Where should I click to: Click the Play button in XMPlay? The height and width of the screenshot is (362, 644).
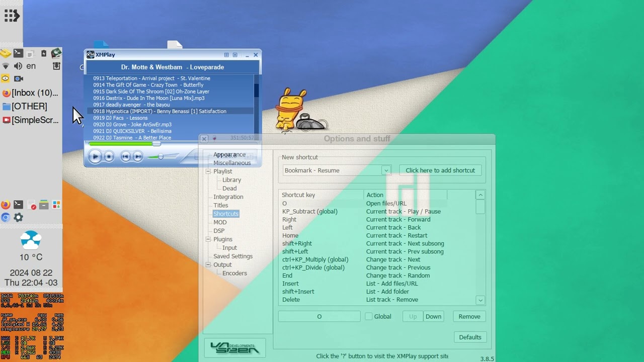pyautogui.click(x=95, y=156)
